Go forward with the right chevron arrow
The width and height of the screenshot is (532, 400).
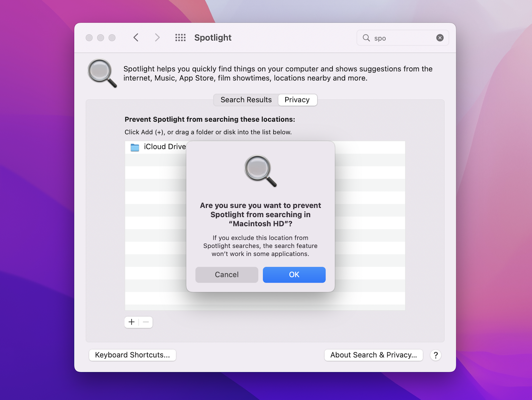[157, 38]
